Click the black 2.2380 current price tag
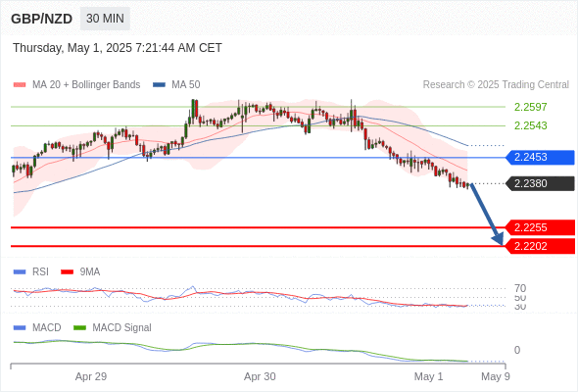This screenshot has width=578, height=392. 540,183
